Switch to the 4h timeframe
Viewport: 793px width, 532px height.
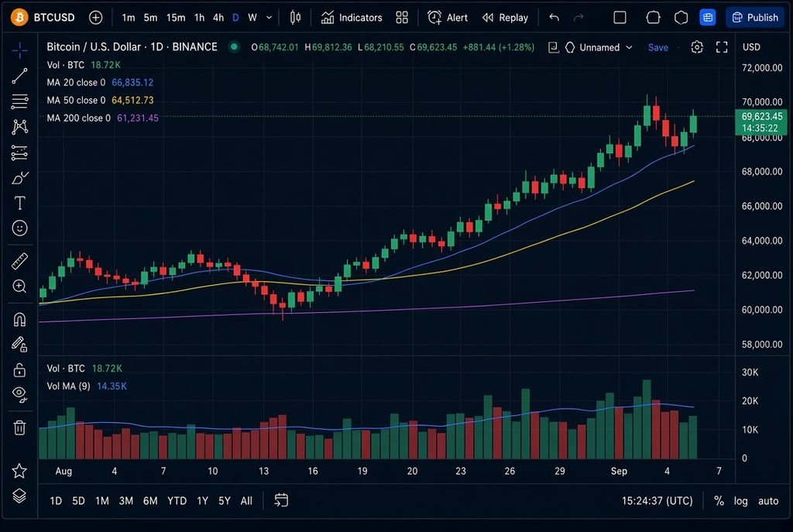click(218, 18)
